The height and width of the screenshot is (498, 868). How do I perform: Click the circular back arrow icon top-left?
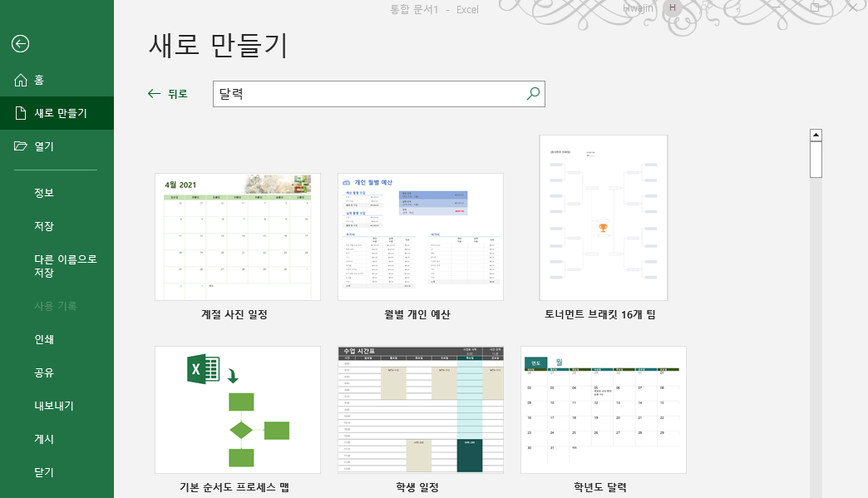pyautogui.click(x=18, y=43)
